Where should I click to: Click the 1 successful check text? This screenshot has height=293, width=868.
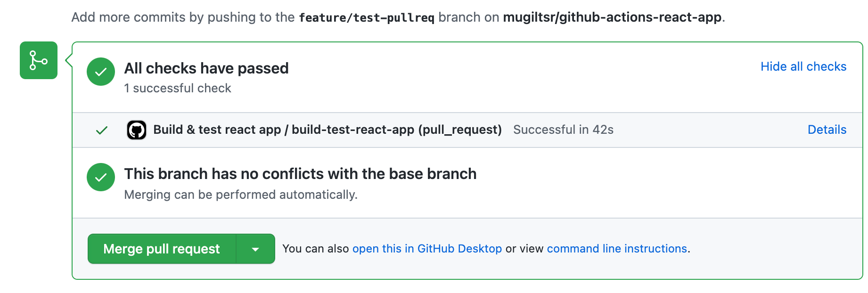(x=178, y=88)
